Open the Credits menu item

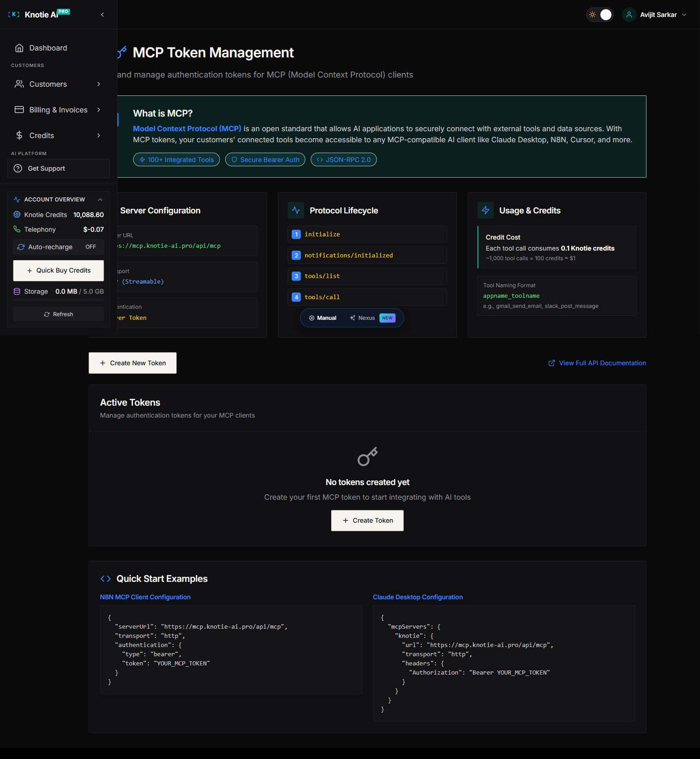[58, 135]
